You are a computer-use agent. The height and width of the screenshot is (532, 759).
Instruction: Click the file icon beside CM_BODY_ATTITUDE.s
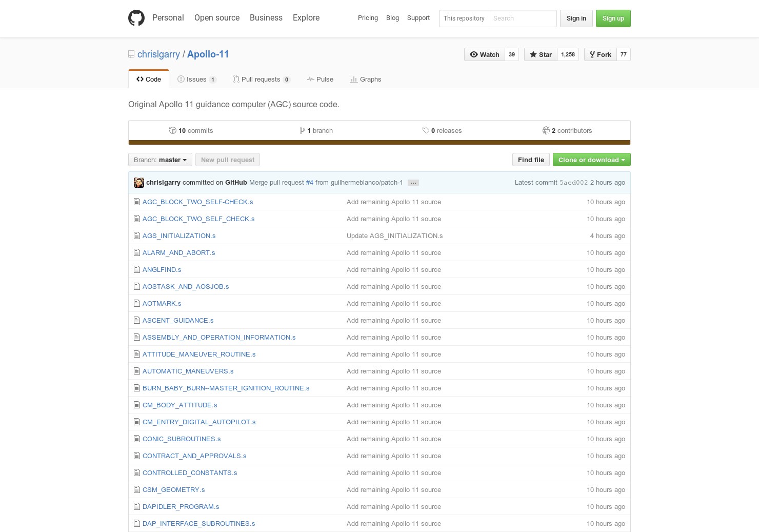pyautogui.click(x=137, y=405)
